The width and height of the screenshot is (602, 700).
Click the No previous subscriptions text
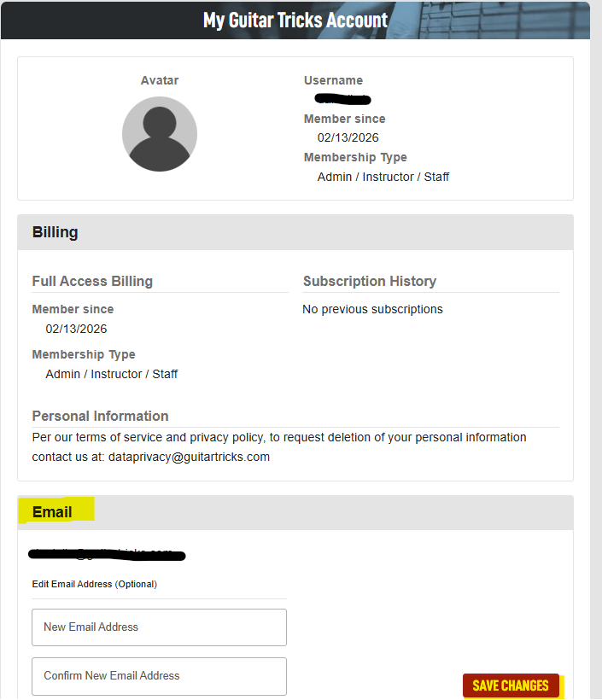(372, 309)
